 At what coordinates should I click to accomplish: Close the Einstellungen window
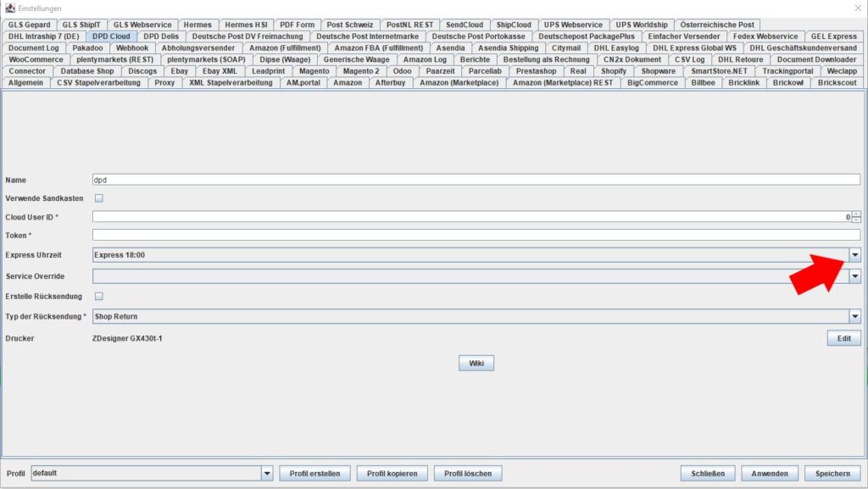[x=858, y=8]
